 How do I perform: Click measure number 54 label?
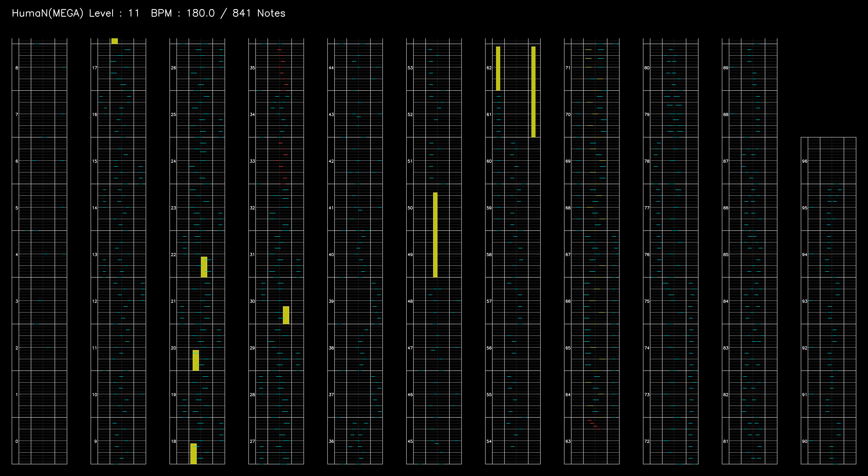pos(489,441)
